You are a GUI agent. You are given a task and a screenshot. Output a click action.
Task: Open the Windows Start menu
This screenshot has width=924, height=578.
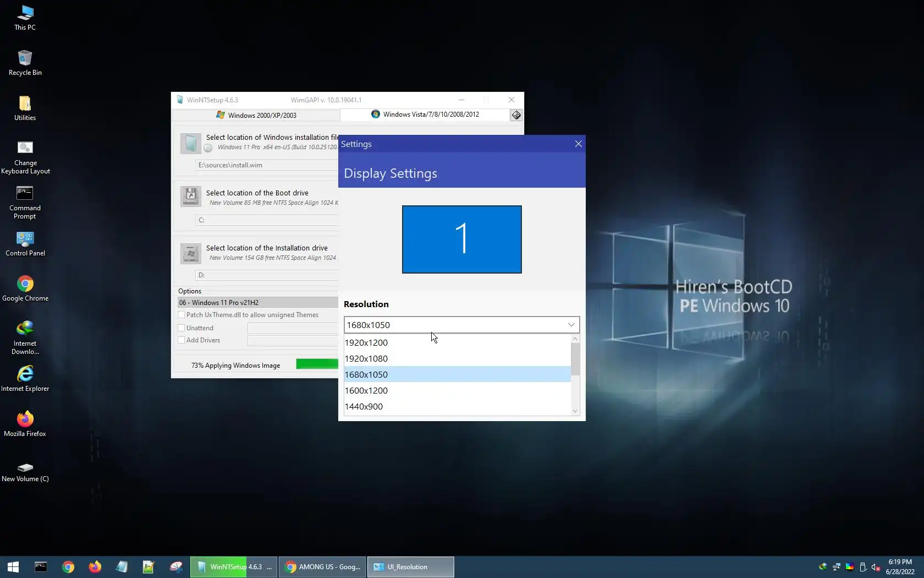click(13, 567)
